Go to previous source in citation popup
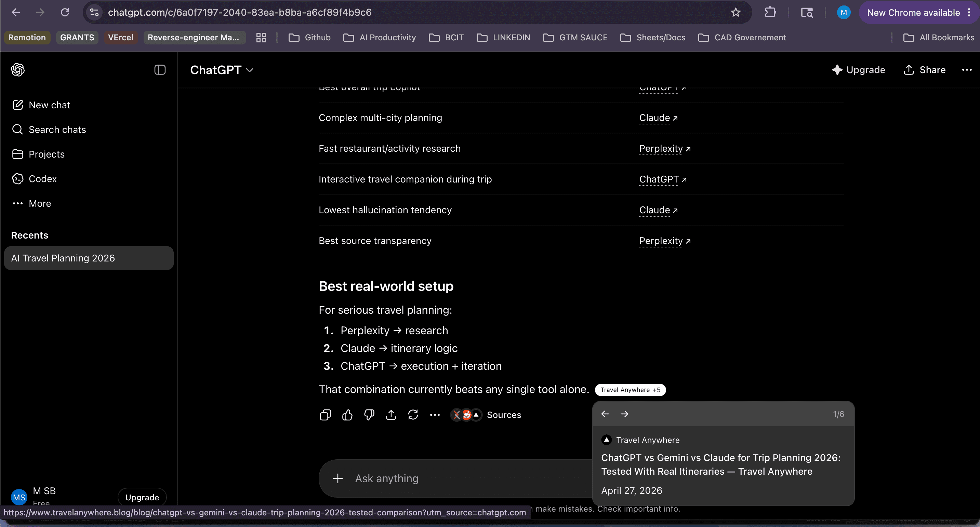 click(605, 414)
